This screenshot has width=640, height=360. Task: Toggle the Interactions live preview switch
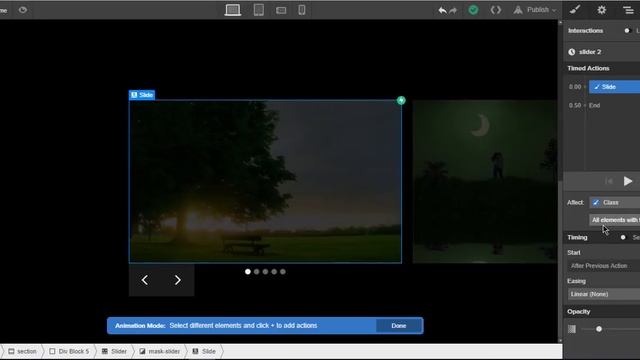(x=627, y=31)
